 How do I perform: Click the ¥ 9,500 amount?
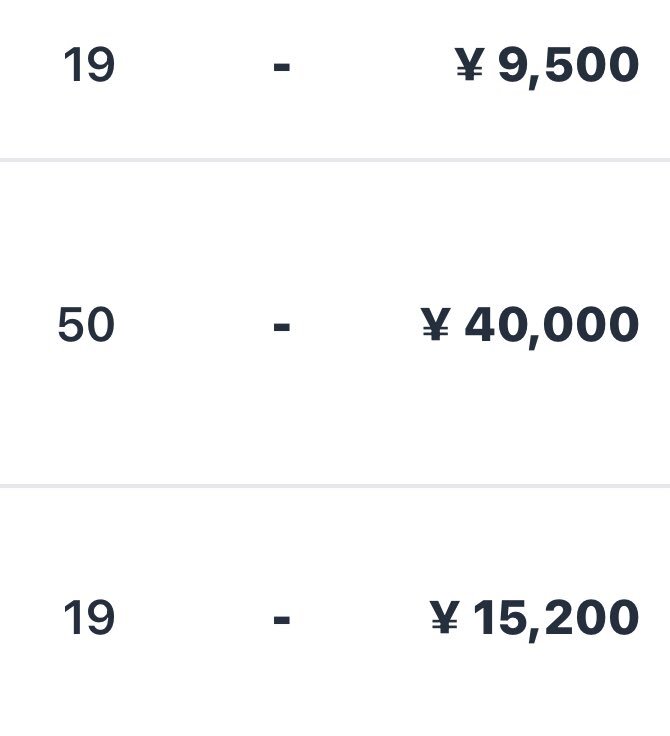coord(547,66)
